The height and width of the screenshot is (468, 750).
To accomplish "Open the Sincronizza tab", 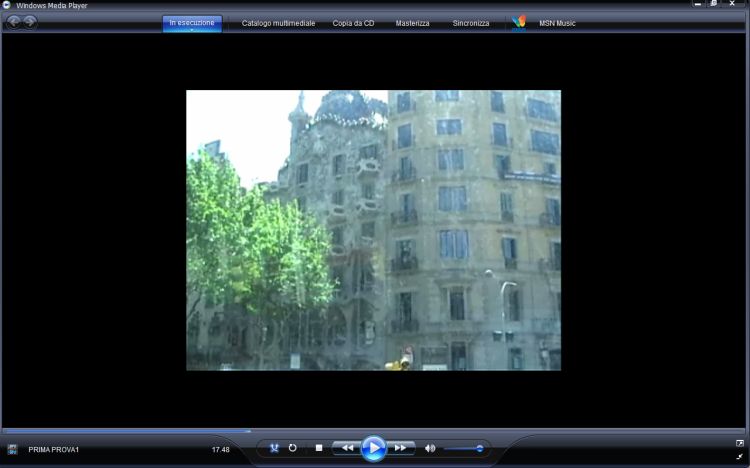I will 471,22.
